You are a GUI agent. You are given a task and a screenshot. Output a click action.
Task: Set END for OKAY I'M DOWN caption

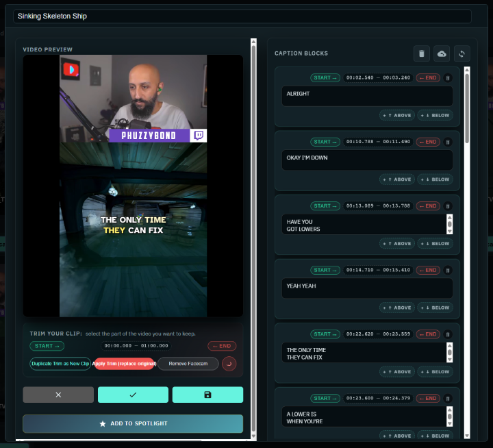[x=428, y=142]
